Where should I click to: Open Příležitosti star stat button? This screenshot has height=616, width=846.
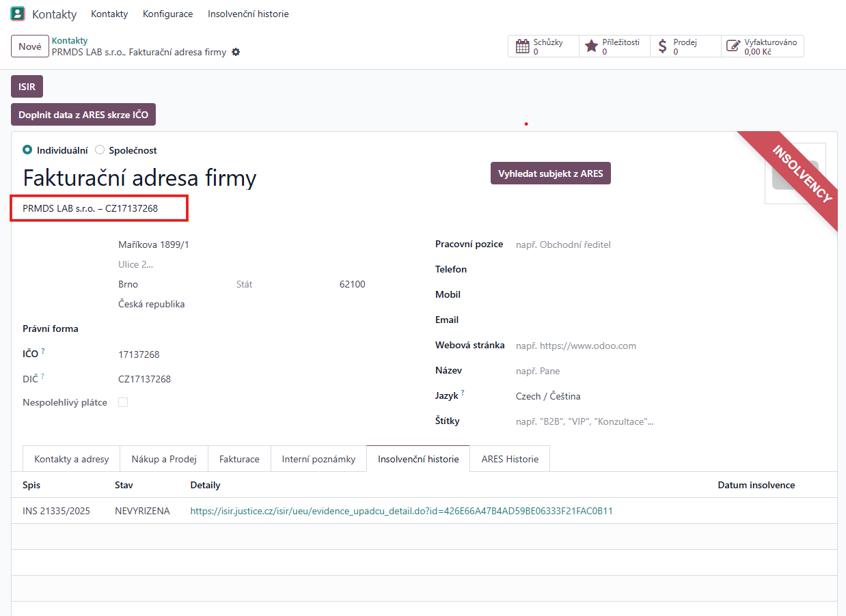coord(614,46)
